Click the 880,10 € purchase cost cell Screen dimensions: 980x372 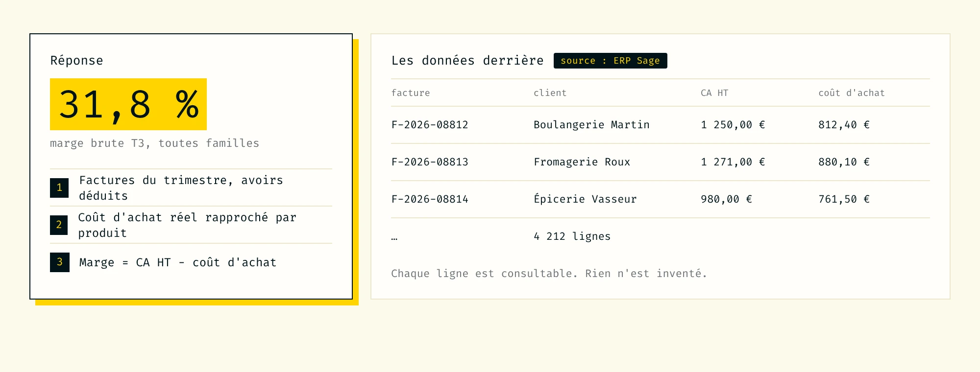(x=844, y=162)
